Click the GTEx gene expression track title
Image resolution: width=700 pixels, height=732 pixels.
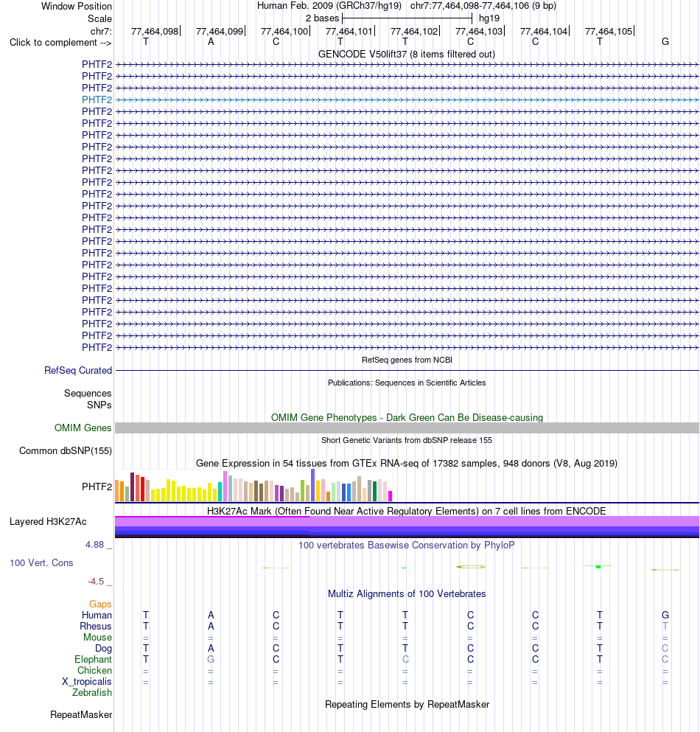click(407, 463)
